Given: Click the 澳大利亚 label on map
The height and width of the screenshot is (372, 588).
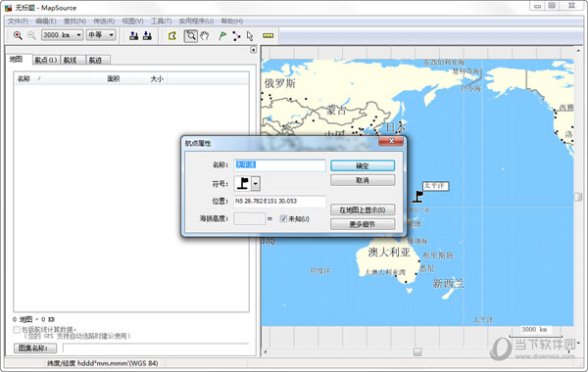Looking at the screenshot, I should 389,252.
